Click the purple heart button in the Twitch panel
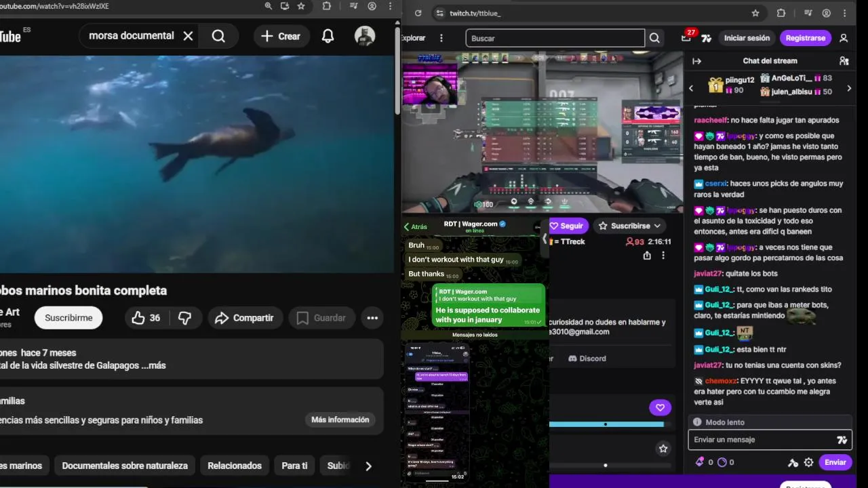The image size is (868, 488). tap(660, 407)
